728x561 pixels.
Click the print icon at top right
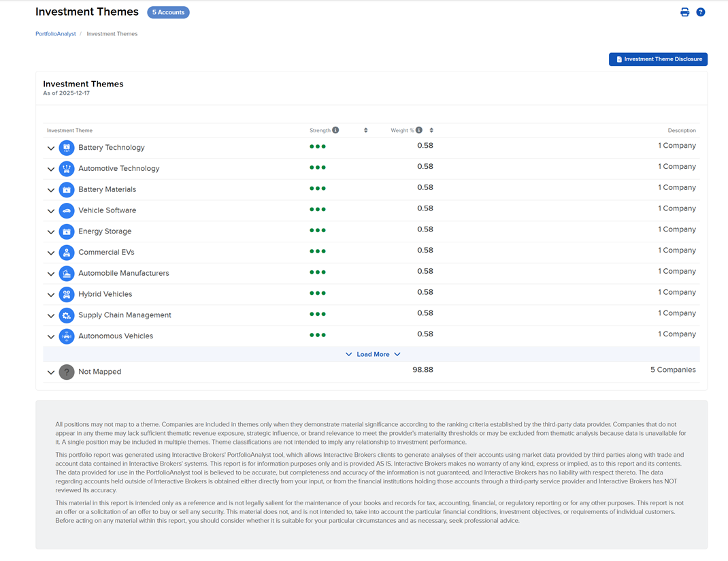tap(684, 12)
